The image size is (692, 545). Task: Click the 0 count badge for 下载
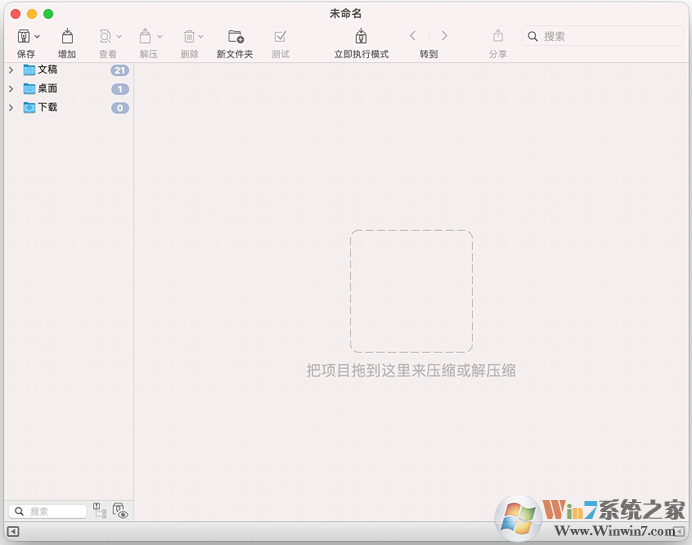click(x=120, y=108)
